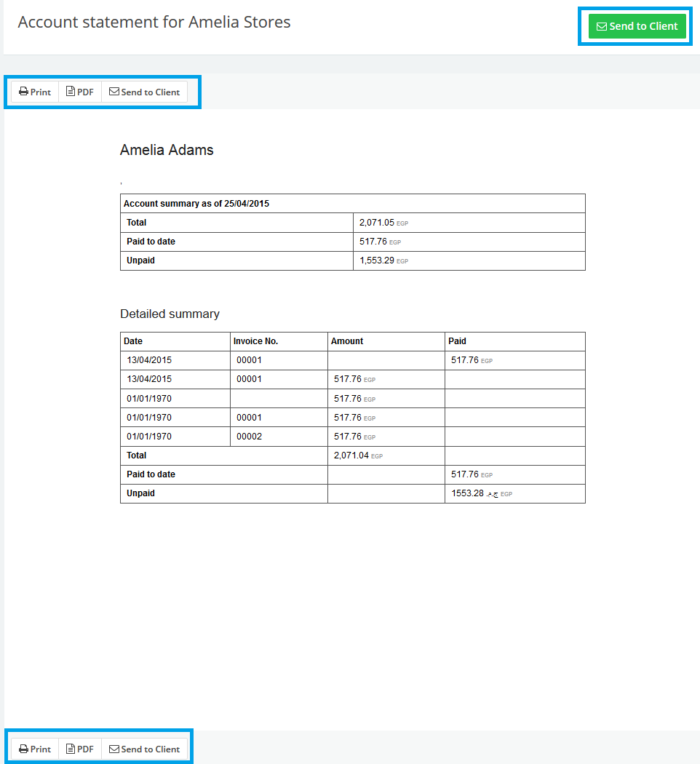
Task: Click the Detailed summary heading
Action: point(170,314)
